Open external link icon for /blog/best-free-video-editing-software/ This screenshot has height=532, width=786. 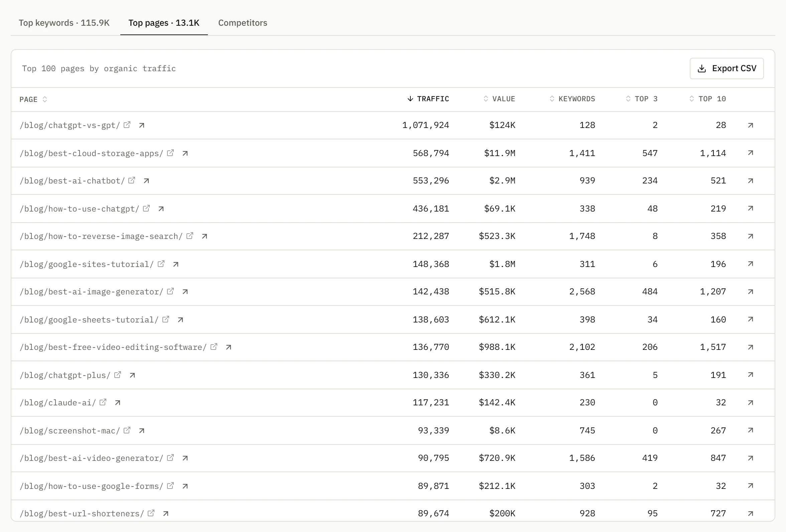click(214, 347)
